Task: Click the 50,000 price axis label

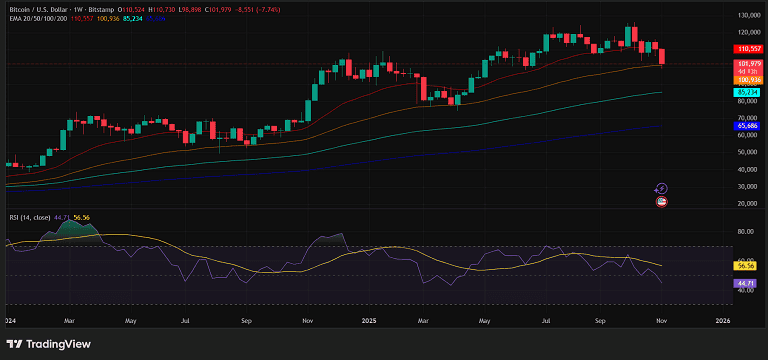Action: pos(748,152)
